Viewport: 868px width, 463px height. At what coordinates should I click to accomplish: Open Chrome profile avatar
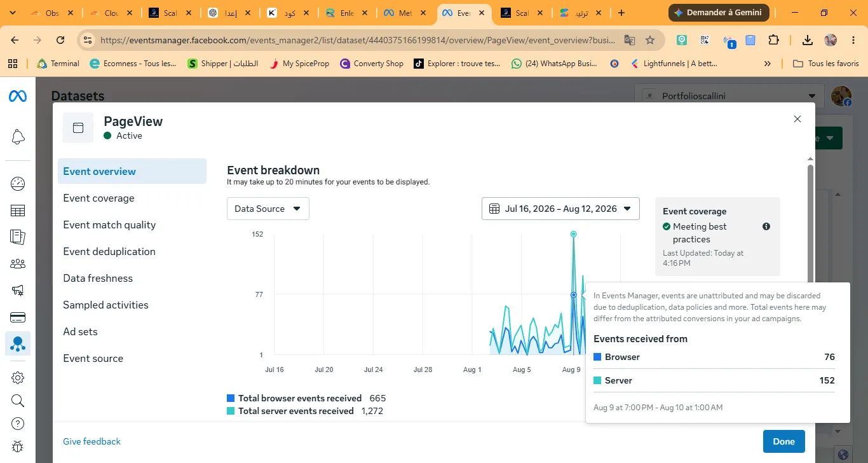pos(831,40)
